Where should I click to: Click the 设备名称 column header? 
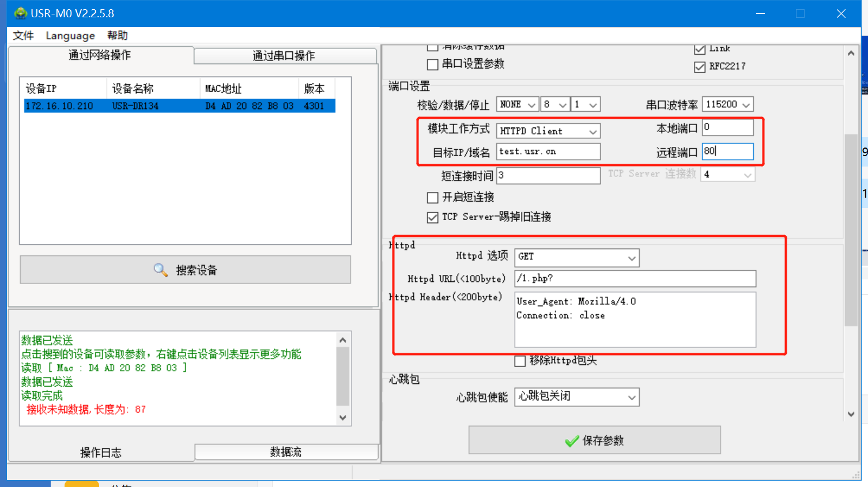[153, 89]
